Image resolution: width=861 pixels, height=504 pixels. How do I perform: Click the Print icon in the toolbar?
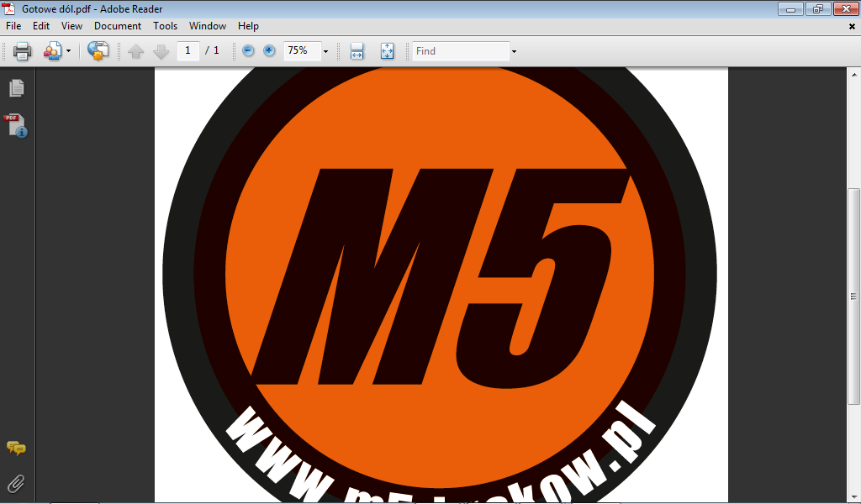pyautogui.click(x=23, y=51)
